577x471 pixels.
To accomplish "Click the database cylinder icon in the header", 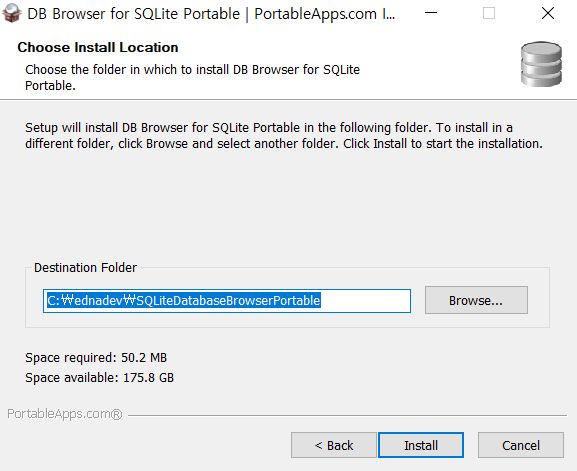I will (541, 64).
